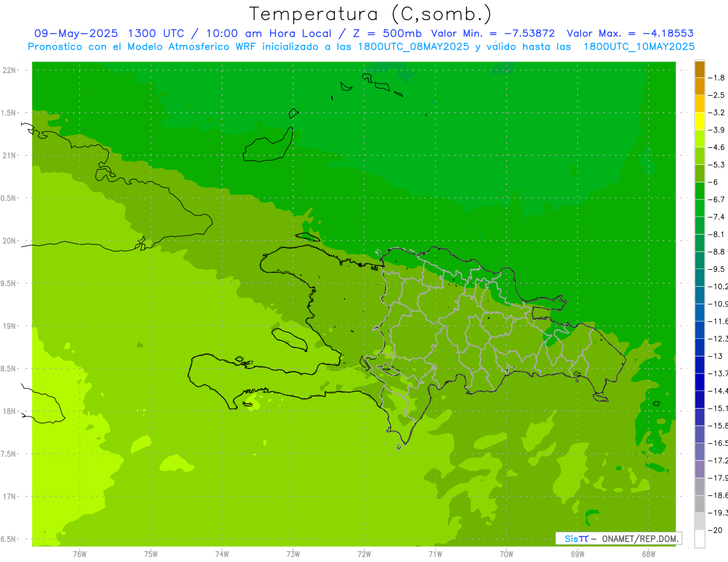The image size is (728, 562).
Task: Click the title 'Temperatura (C,somb.)'
Action: [x=370, y=14]
